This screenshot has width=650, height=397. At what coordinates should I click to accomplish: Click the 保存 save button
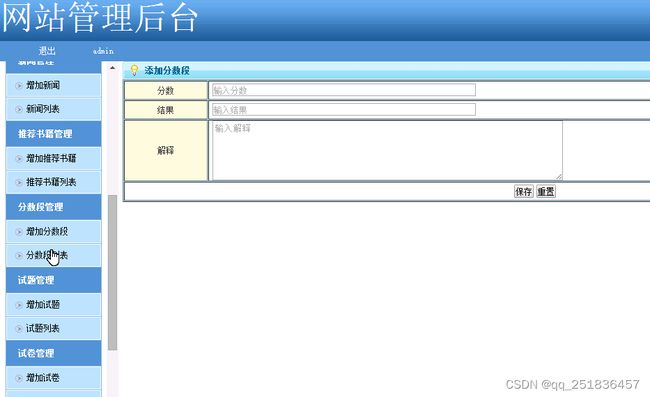pyautogui.click(x=524, y=191)
